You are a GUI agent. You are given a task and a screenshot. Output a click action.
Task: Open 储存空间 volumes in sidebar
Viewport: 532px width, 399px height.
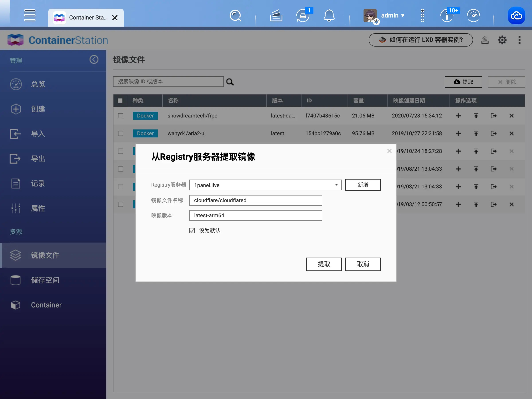coord(53,280)
